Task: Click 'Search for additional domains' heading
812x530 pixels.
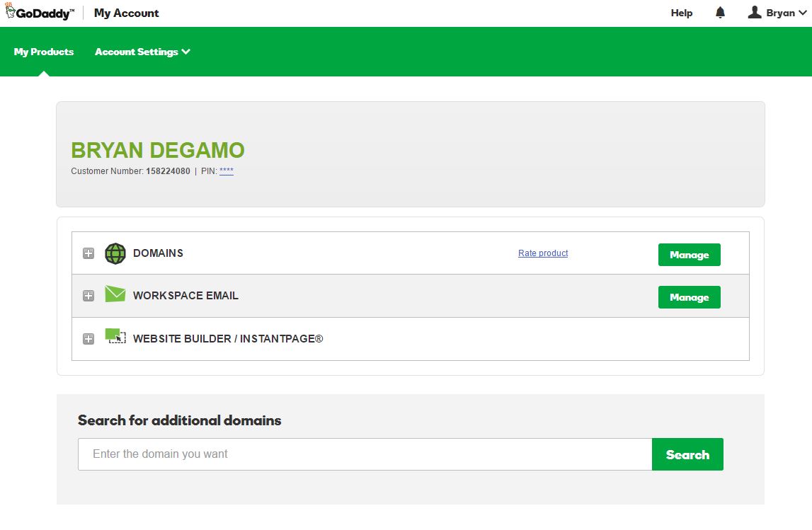Action: 179,420
